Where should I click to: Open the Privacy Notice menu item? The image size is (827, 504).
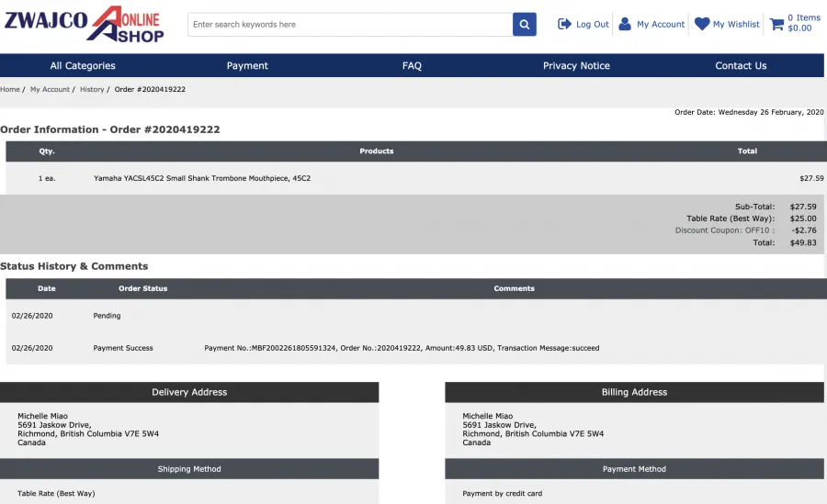click(x=576, y=66)
